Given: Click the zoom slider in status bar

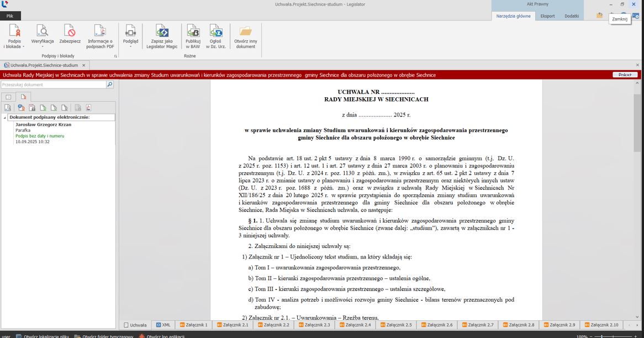Looking at the screenshot, I should tap(613, 336).
